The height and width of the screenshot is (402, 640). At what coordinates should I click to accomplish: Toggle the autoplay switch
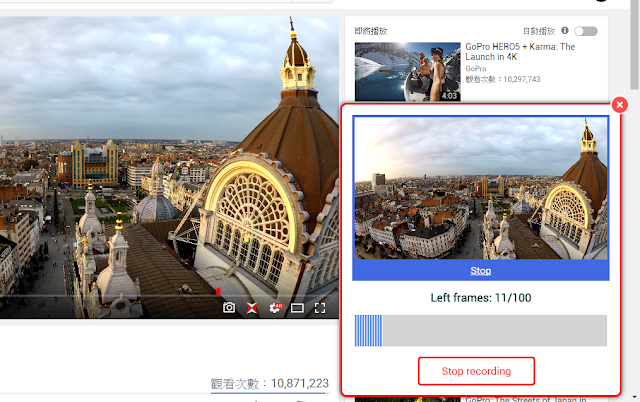point(586,31)
